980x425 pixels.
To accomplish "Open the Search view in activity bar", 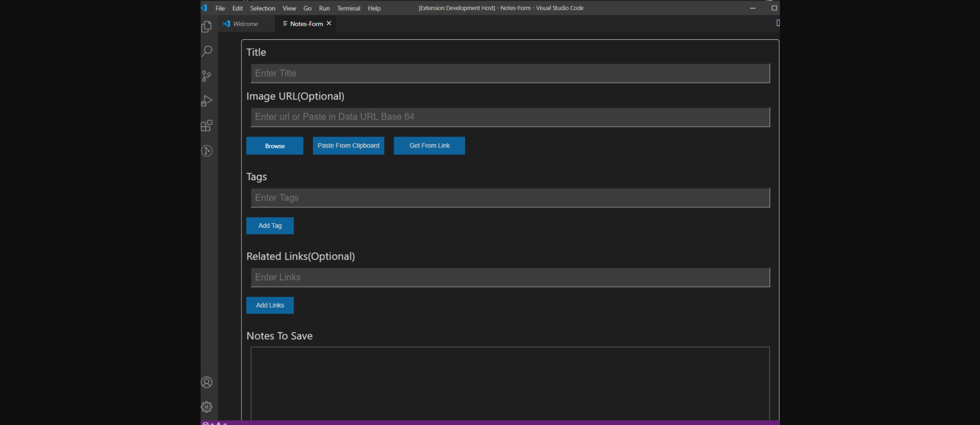I will pos(207,51).
